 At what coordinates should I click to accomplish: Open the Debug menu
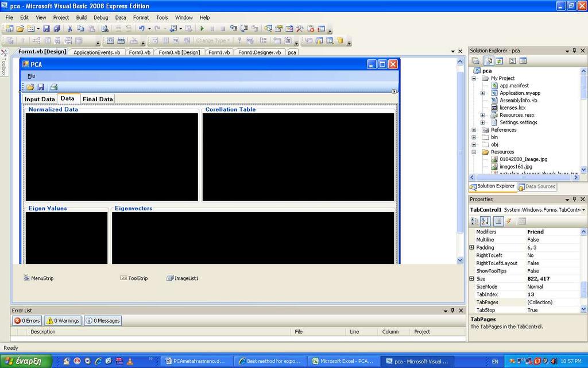[101, 18]
